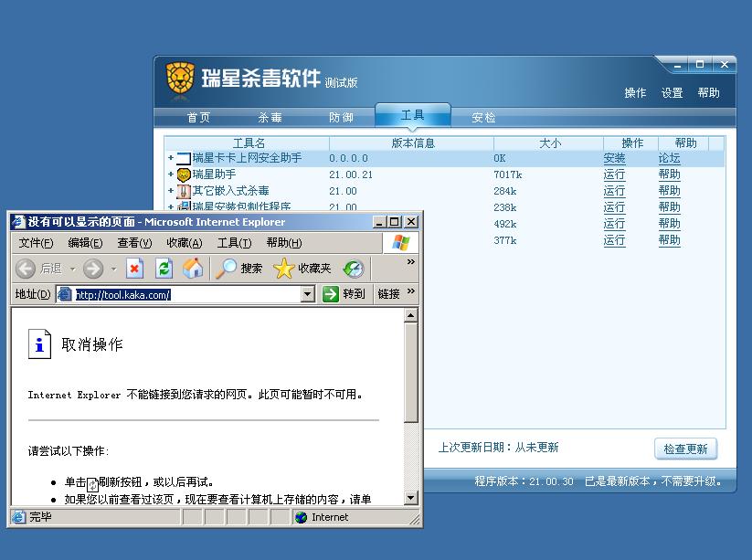The height and width of the screenshot is (560, 752).
Task: Click the status bar IE icon
Action: (x=18, y=517)
